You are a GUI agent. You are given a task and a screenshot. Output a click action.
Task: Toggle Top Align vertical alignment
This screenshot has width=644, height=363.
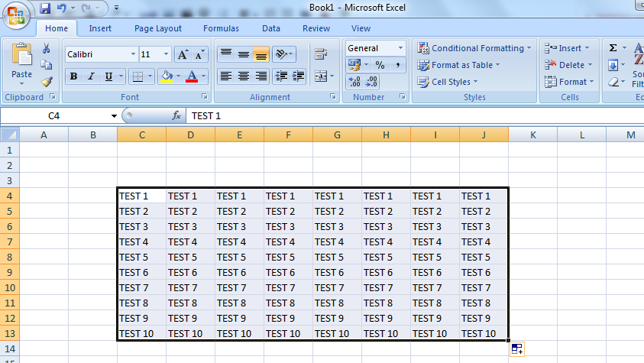[x=226, y=54]
